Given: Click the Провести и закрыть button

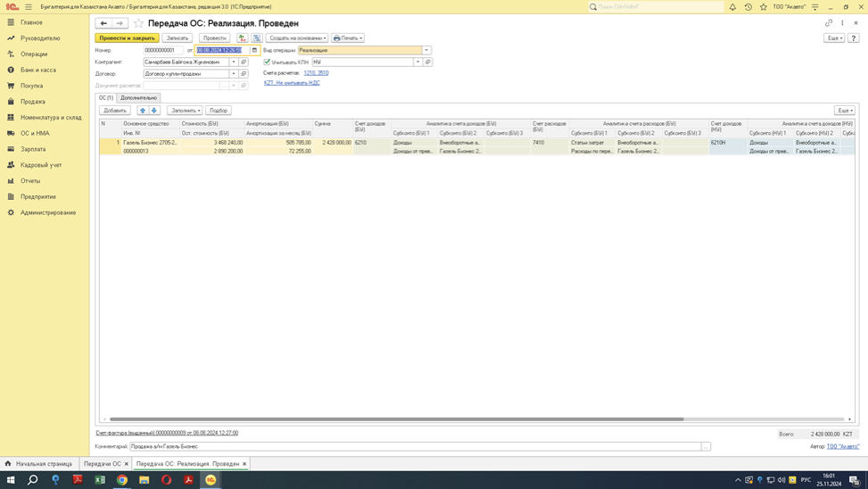Looking at the screenshot, I should pyautogui.click(x=127, y=38).
